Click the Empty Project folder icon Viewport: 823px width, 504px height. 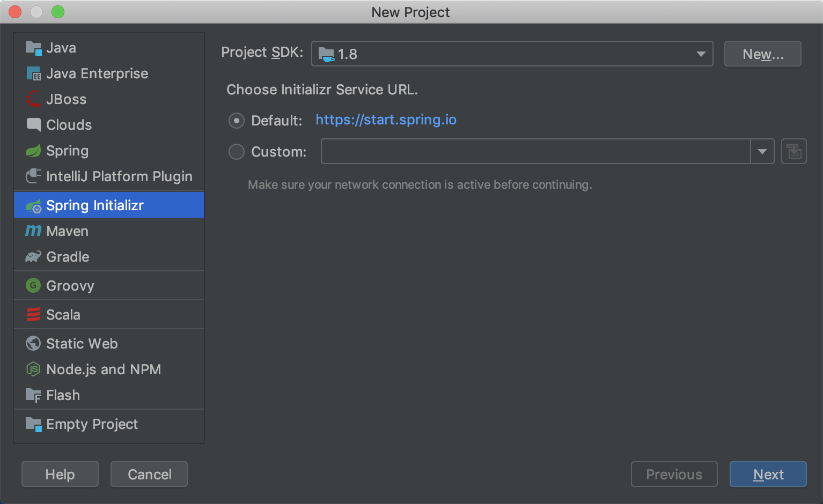(x=33, y=425)
